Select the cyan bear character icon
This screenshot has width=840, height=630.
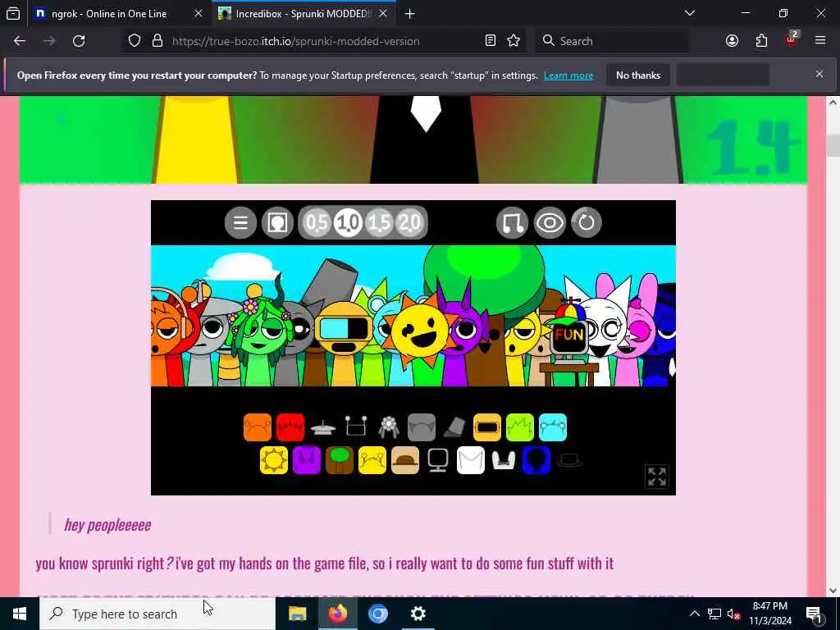[553, 427]
